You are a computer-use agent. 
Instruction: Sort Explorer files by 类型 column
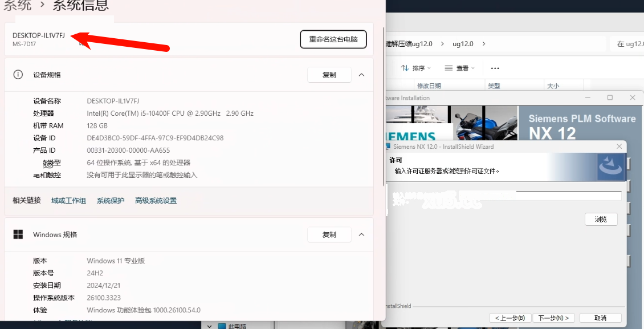[494, 86]
